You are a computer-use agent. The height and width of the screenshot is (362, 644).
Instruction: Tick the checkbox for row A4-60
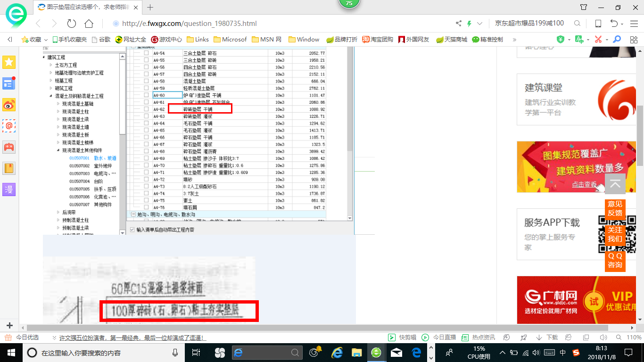(146, 95)
